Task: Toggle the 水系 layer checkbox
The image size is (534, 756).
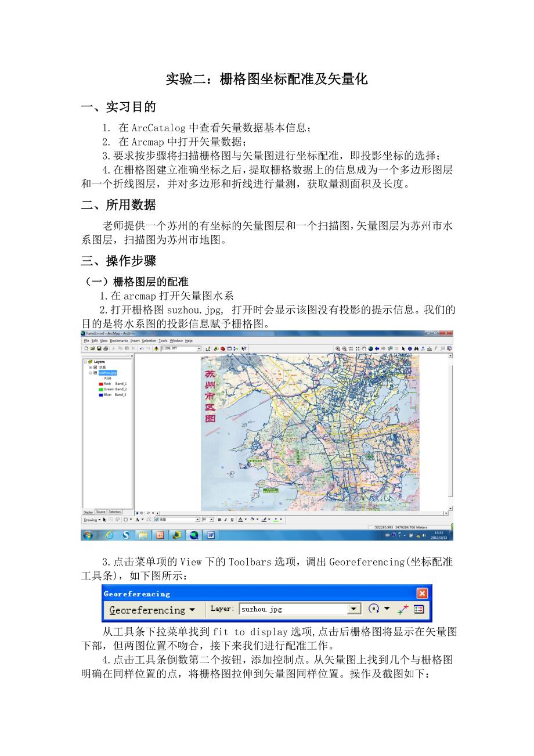Action: coord(95,367)
